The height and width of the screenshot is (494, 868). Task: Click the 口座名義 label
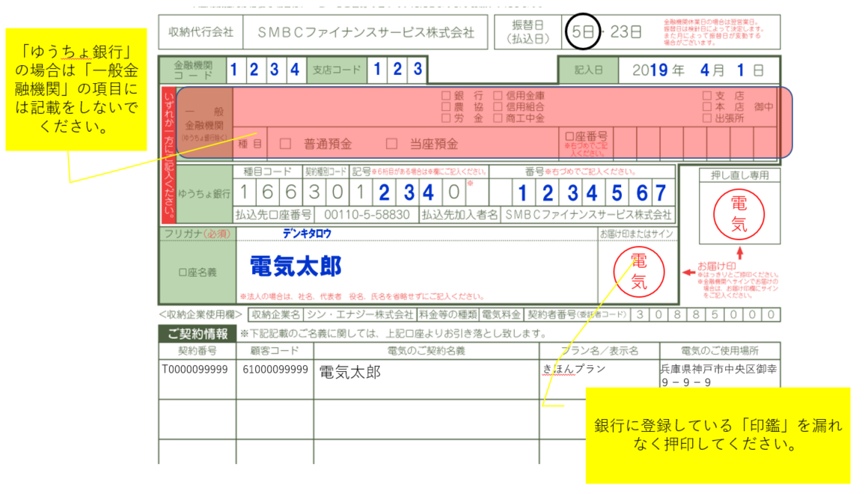coord(198,272)
